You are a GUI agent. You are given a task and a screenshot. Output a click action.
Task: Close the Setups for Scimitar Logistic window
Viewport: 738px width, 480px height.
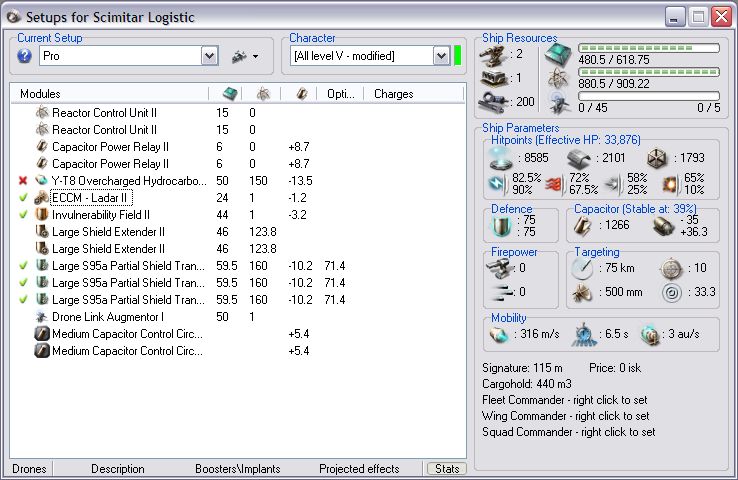721,17
